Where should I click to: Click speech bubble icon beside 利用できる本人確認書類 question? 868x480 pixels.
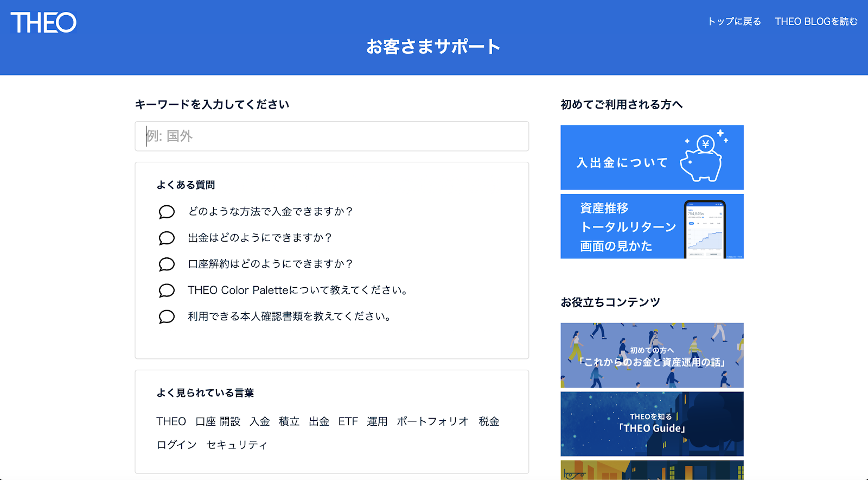[167, 317]
